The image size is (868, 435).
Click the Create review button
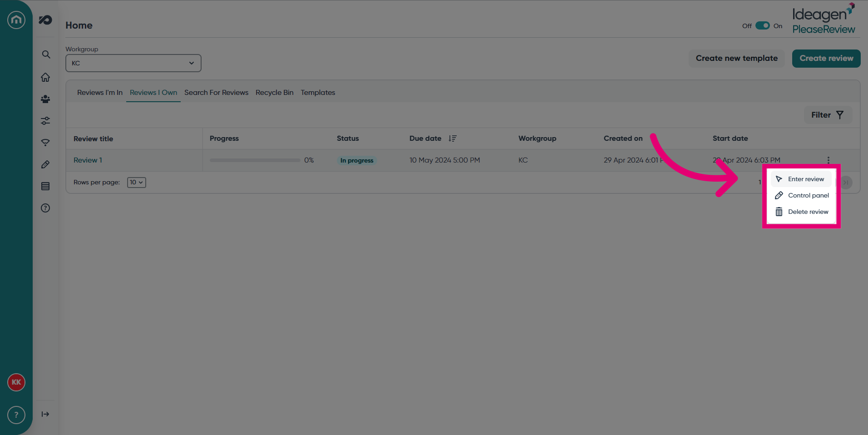pyautogui.click(x=826, y=59)
